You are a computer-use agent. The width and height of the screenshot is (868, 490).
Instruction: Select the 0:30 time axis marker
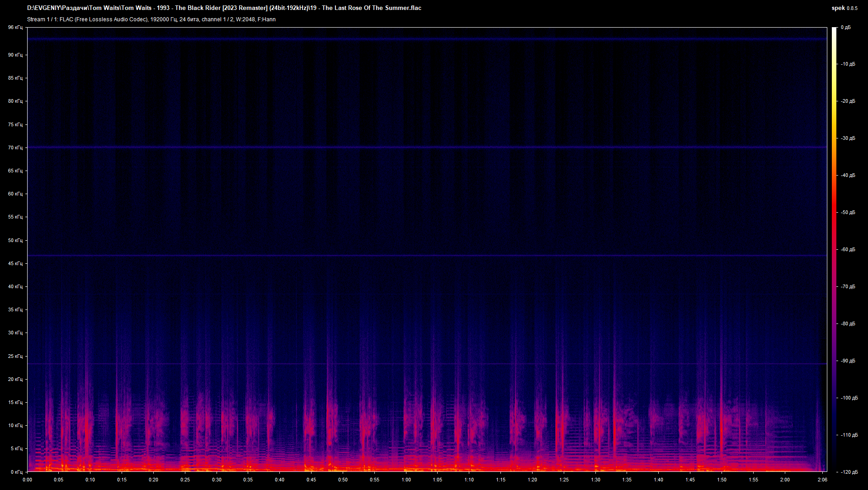coord(217,480)
